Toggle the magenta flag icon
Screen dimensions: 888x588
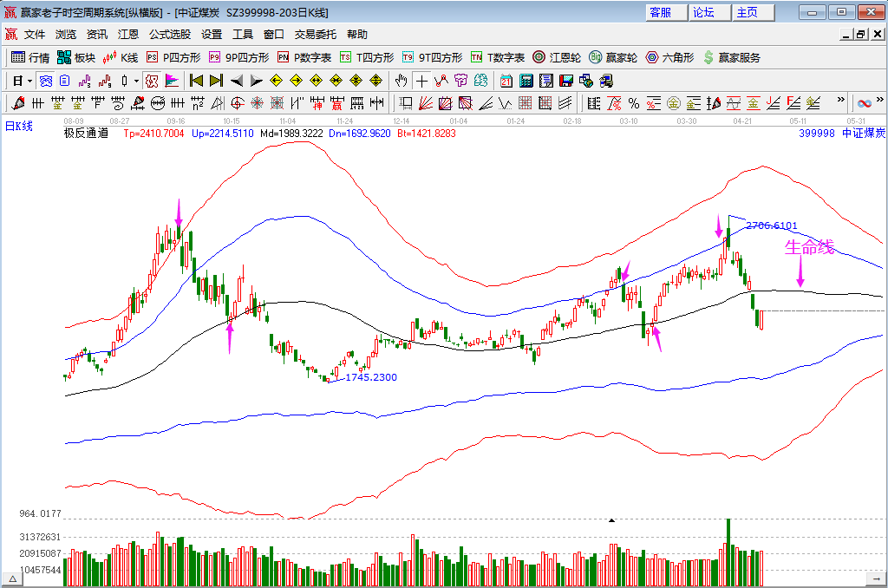pyautogui.click(x=172, y=81)
